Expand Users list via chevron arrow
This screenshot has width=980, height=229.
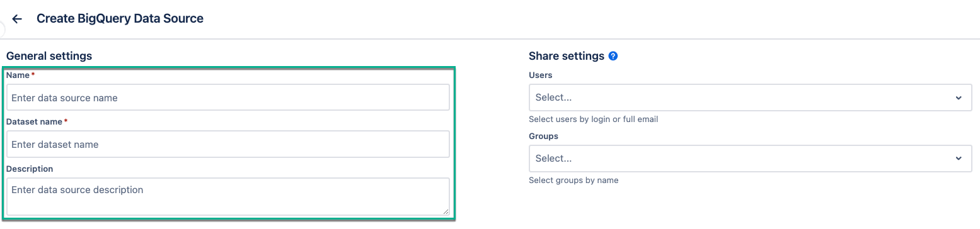coord(959,98)
